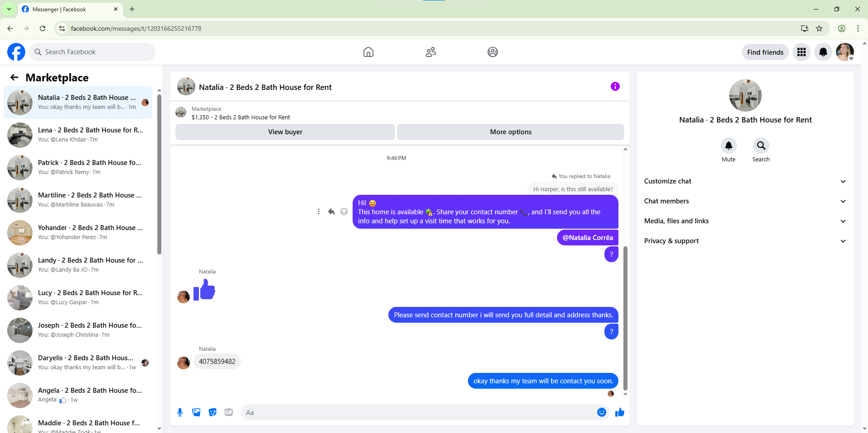Click the View buyer button
Image resolution: width=868 pixels, height=433 pixels.
click(285, 132)
